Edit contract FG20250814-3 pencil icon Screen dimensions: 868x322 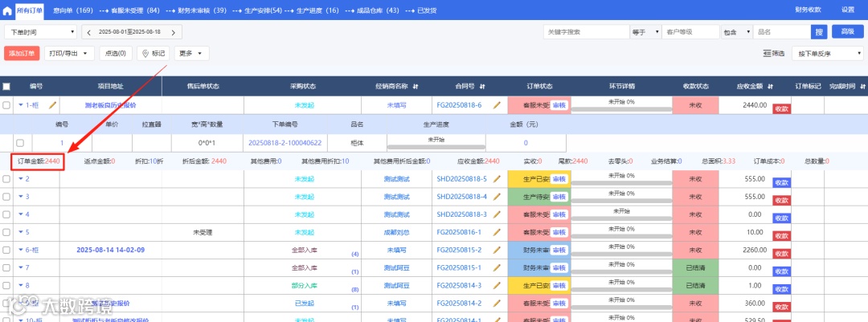click(497, 286)
